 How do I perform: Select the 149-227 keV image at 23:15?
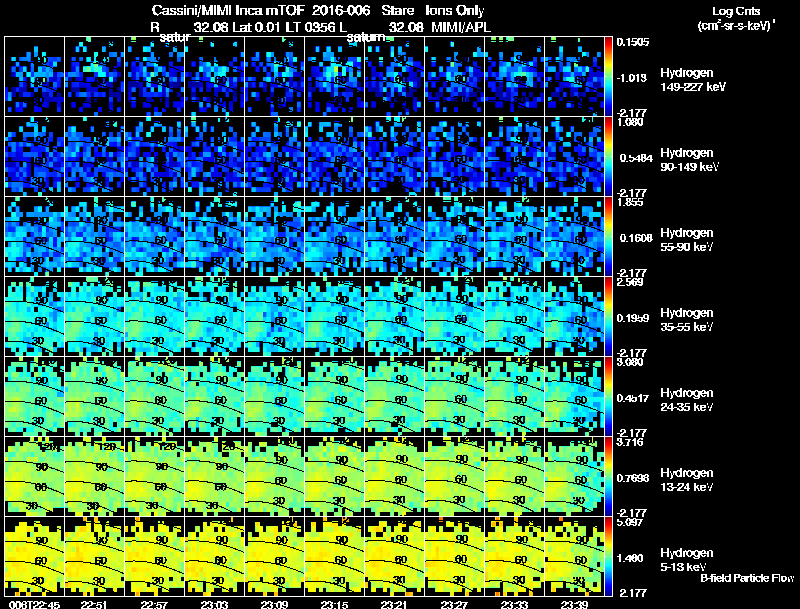coord(334,76)
